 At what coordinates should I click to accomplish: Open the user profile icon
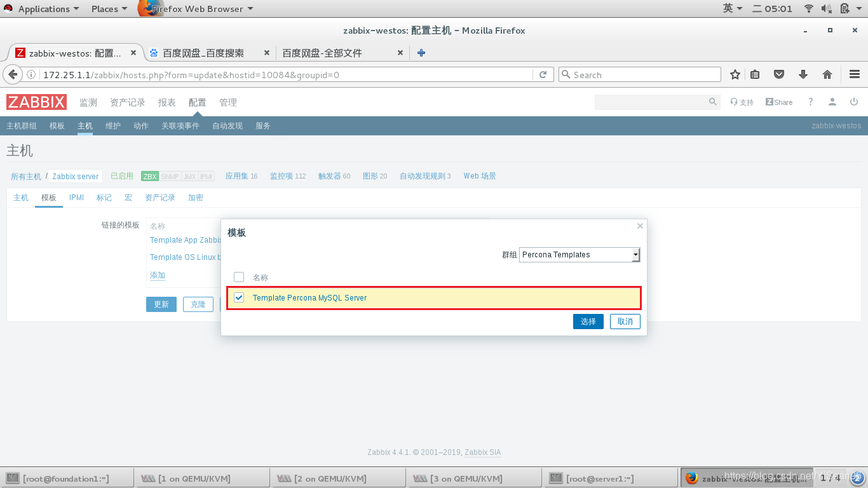pos(832,102)
